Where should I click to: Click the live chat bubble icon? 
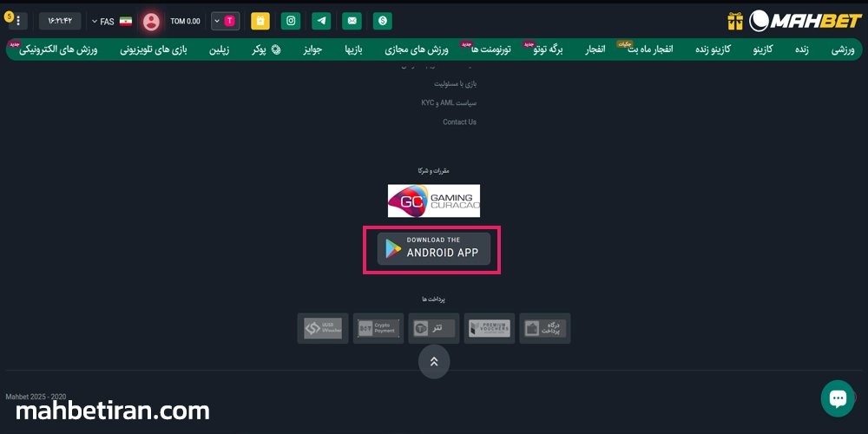pyautogui.click(x=838, y=398)
